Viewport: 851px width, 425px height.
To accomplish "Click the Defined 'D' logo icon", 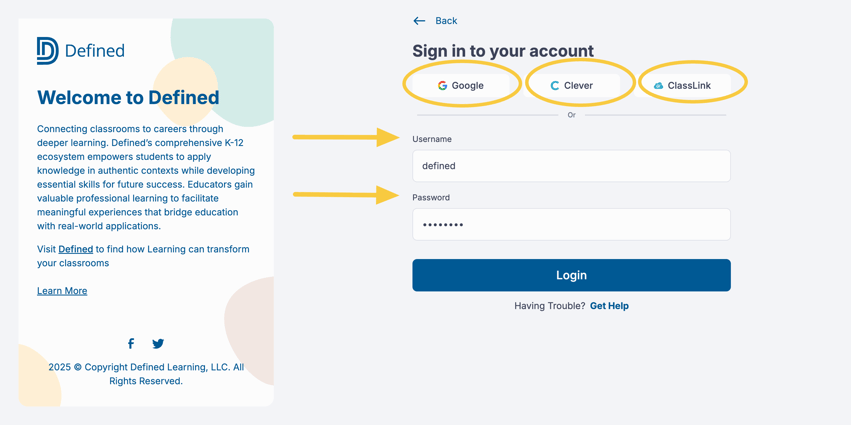I will coord(47,50).
